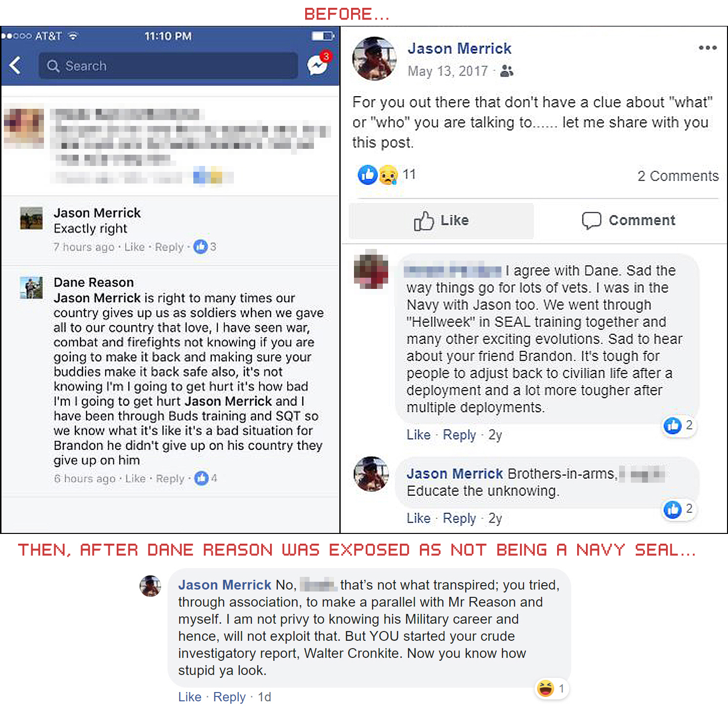The width and height of the screenshot is (728, 714).
Task: Click thumbs-up count on Brothers-in-arms comment
Action: point(678,510)
